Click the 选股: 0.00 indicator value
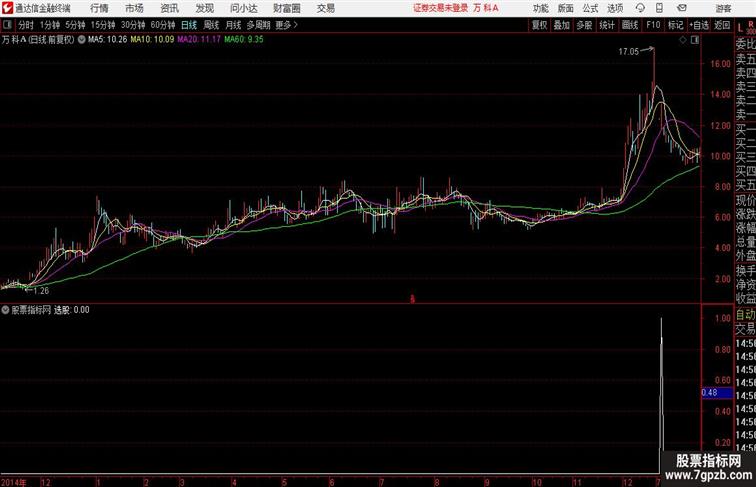Viewport: 756px width, 487px height. [x=71, y=310]
